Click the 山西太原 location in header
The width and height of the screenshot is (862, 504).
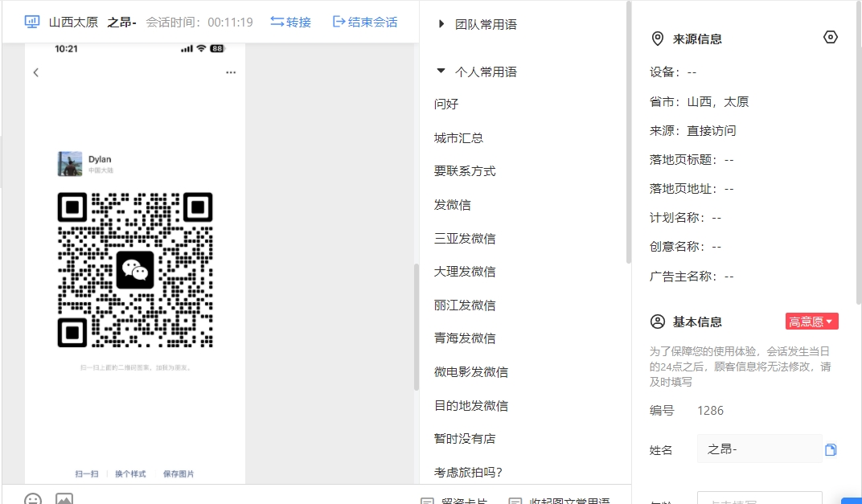(x=74, y=22)
